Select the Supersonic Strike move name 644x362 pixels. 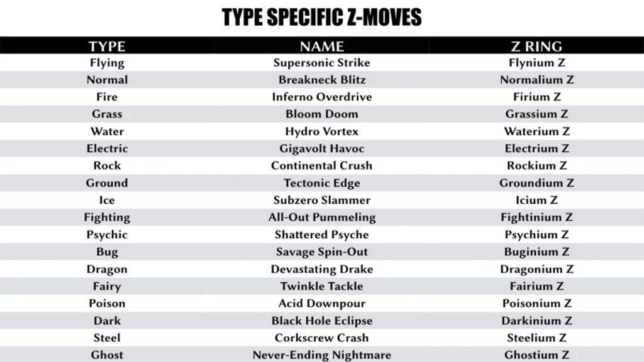coord(321,63)
